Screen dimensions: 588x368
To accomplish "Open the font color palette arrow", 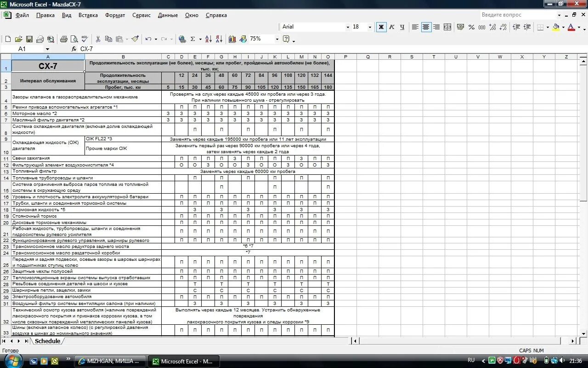I will (x=579, y=27).
